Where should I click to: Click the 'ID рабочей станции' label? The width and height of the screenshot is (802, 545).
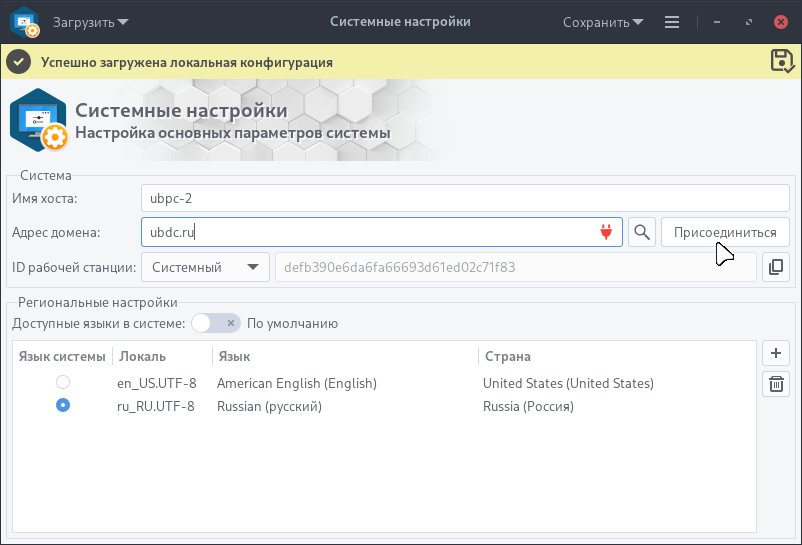74,267
